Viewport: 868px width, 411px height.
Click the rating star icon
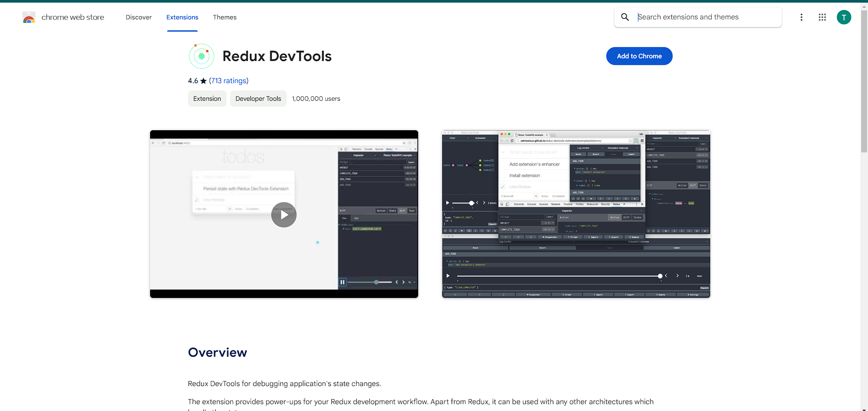[x=203, y=81]
